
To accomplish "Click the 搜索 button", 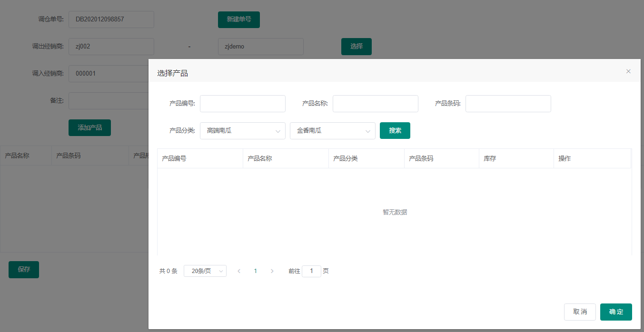I will [x=395, y=131].
